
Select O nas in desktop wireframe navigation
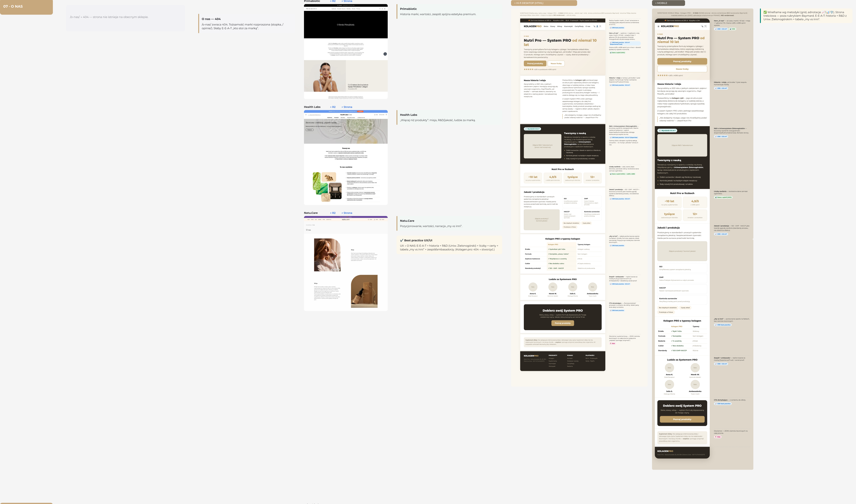point(588,26)
